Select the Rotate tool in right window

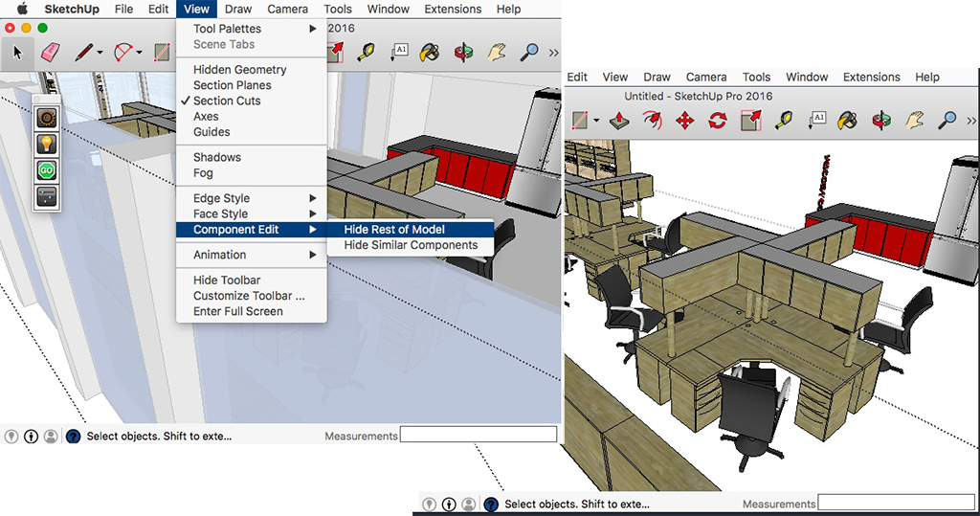(718, 120)
